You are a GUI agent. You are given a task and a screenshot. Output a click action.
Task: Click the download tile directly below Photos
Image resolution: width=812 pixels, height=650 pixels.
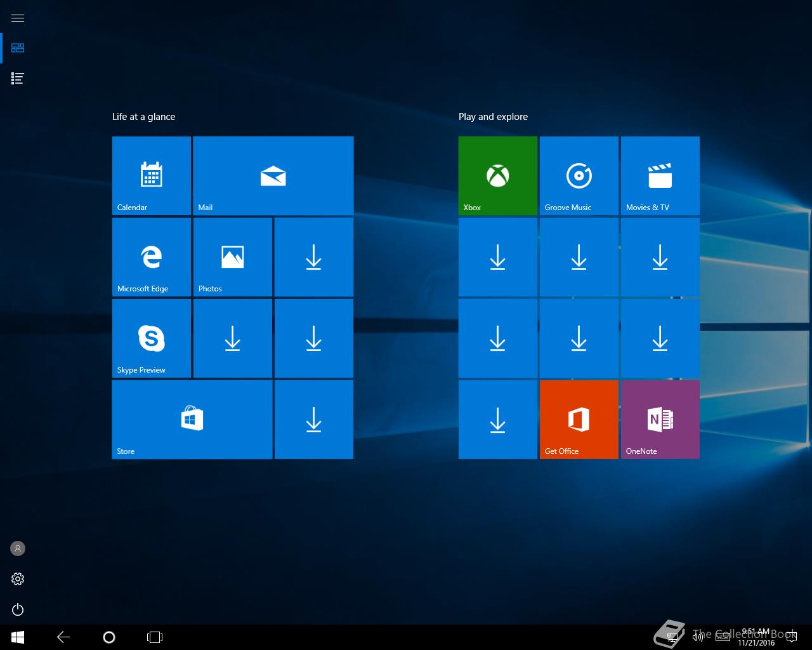(233, 338)
